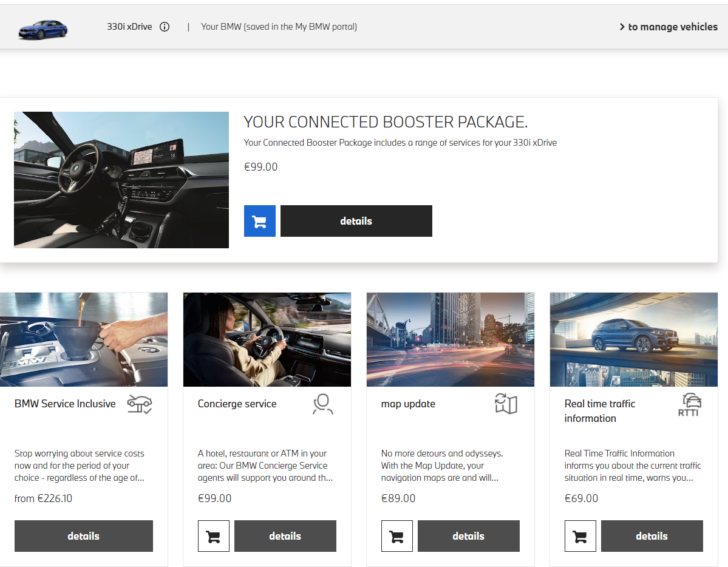The width and height of the screenshot is (728, 567).
Task: Click the 'No more detours and odysseys' description
Action: click(x=442, y=465)
